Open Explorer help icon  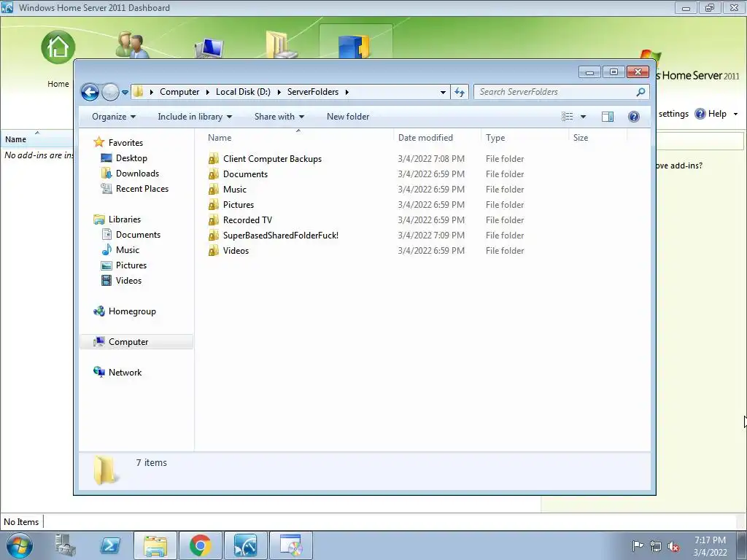pos(634,117)
